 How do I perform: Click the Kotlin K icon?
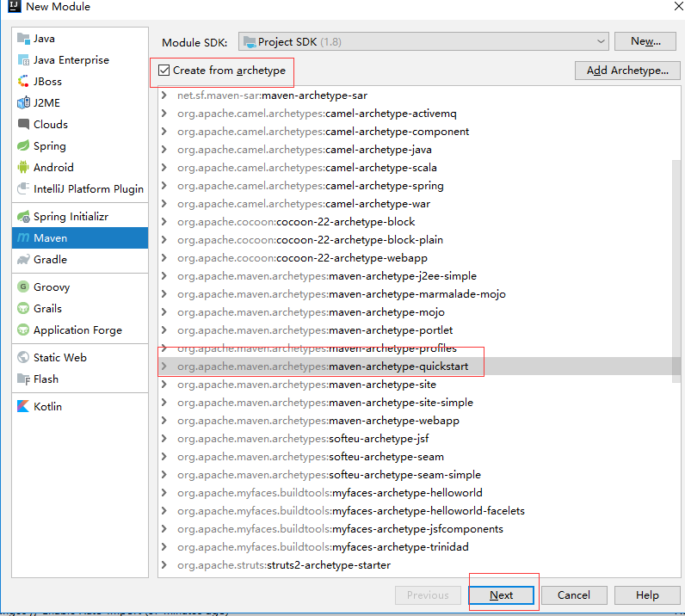coord(23,406)
